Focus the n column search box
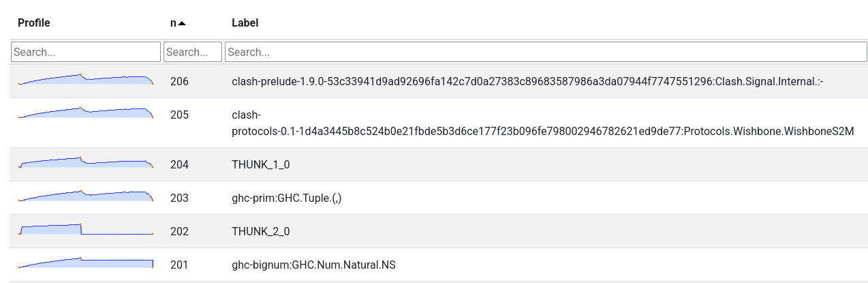This screenshot has height=283, width=868. point(193,52)
